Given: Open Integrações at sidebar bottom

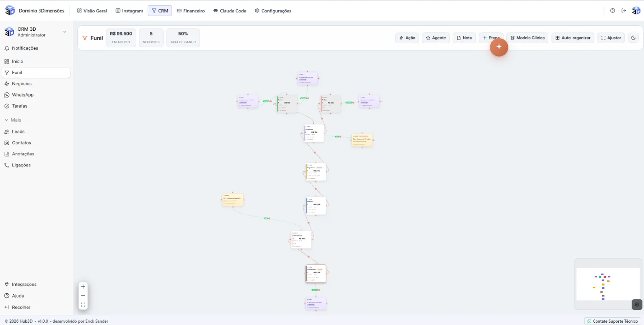Looking at the screenshot, I should pyautogui.click(x=36, y=285).
